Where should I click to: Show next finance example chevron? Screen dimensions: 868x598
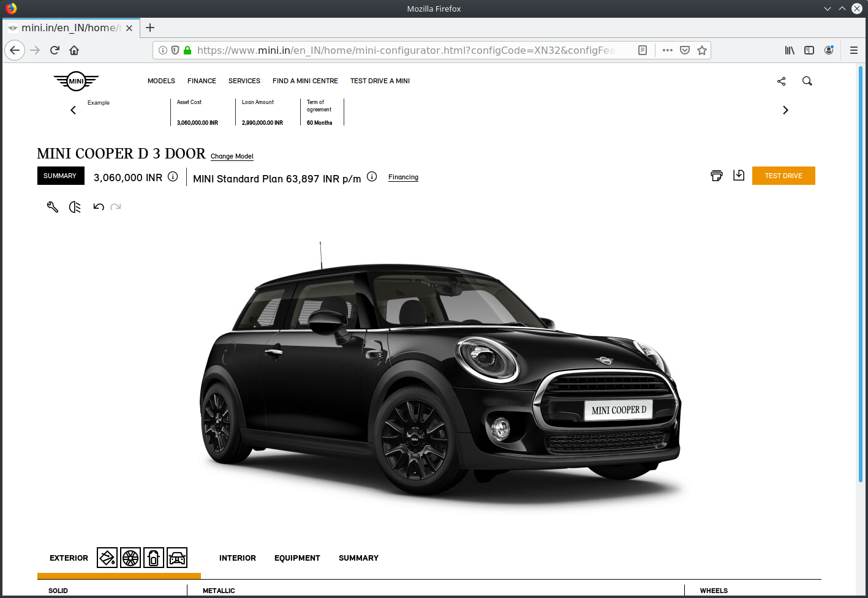[785, 110]
